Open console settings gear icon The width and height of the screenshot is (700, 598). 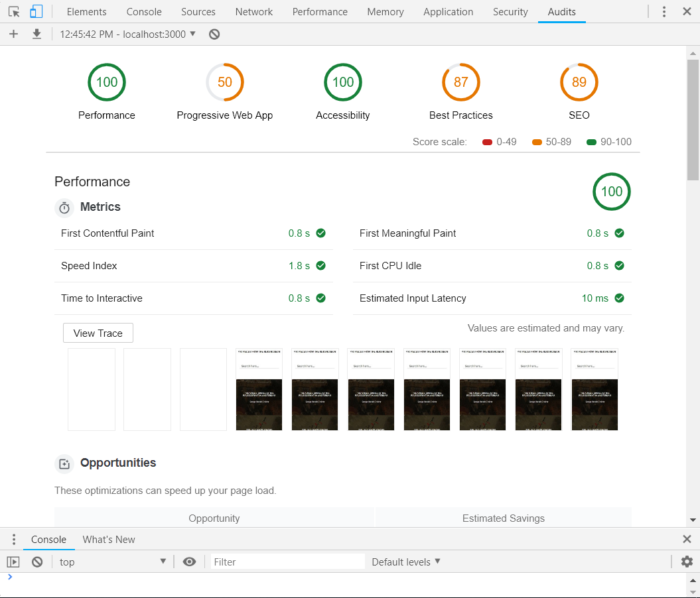click(x=687, y=562)
